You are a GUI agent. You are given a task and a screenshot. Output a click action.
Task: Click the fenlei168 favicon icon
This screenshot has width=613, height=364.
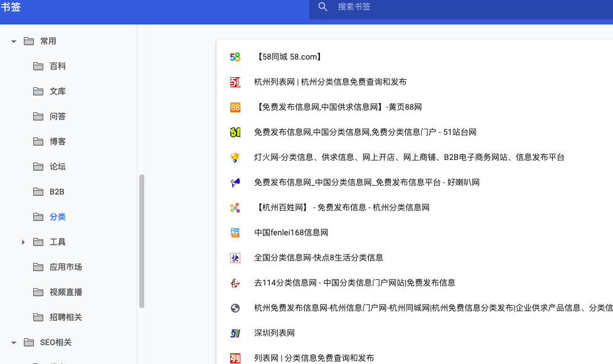tap(235, 233)
